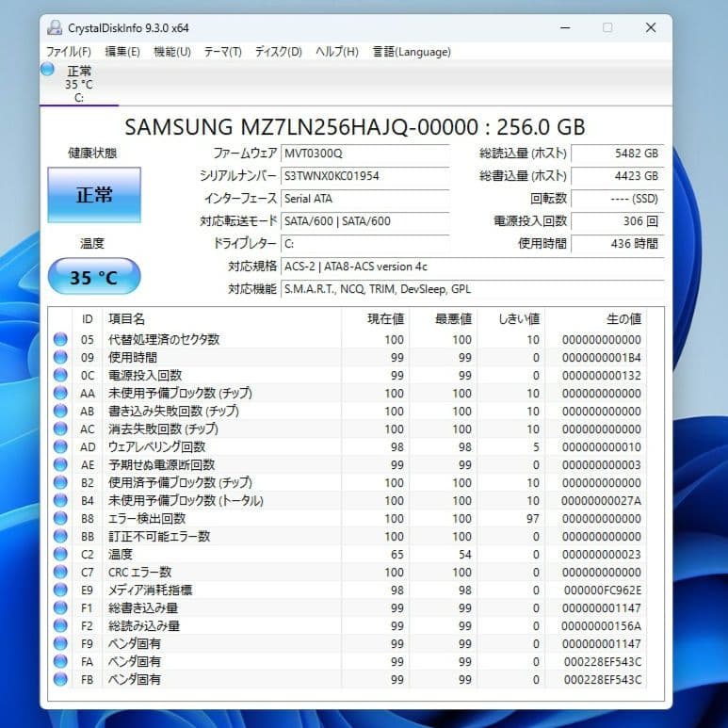Click the ドライブレター field showing C:
Viewport: 728px width, 728px height.
pos(364,244)
